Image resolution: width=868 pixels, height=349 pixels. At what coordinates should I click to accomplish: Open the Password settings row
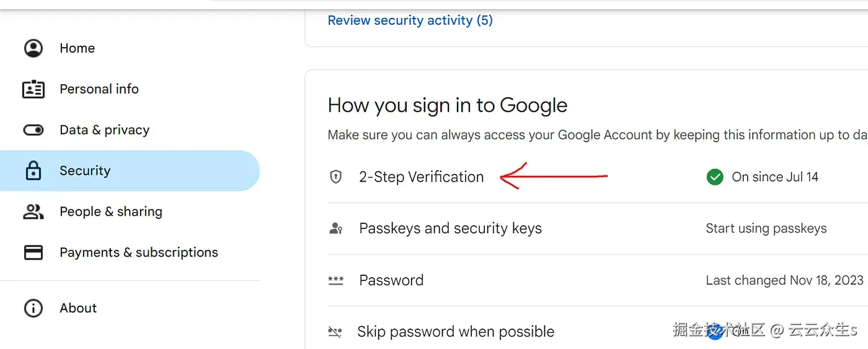tap(391, 280)
